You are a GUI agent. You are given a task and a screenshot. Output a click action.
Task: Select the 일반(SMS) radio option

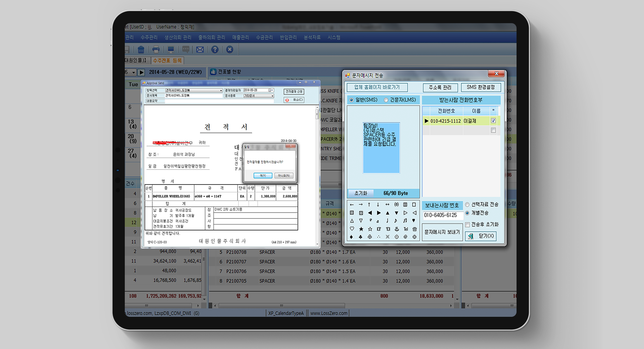pyautogui.click(x=352, y=100)
